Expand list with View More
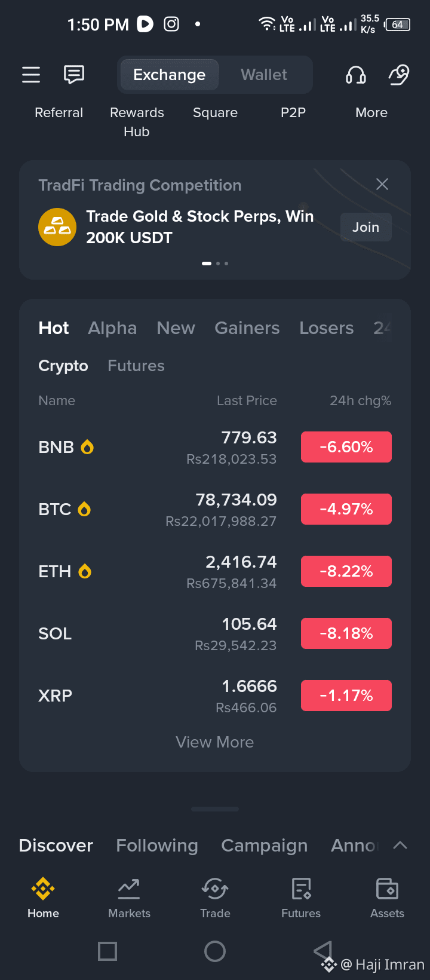 (215, 742)
